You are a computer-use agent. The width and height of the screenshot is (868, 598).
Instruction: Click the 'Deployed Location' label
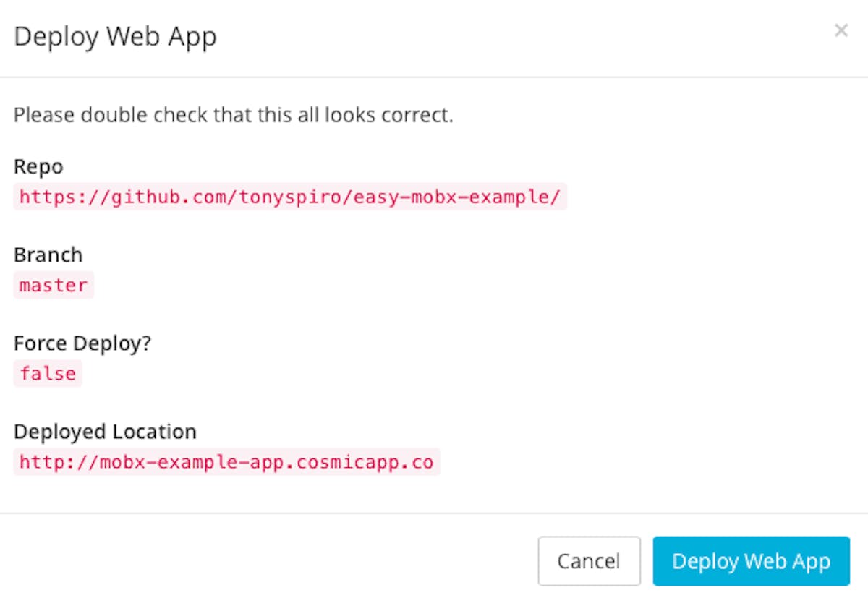click(105, 432)
